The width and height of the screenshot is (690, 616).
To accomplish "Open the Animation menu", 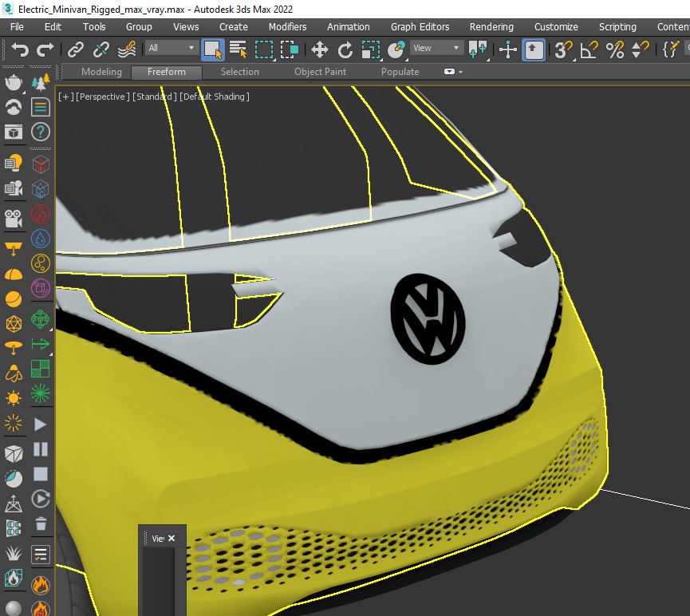I will point(348,27).
